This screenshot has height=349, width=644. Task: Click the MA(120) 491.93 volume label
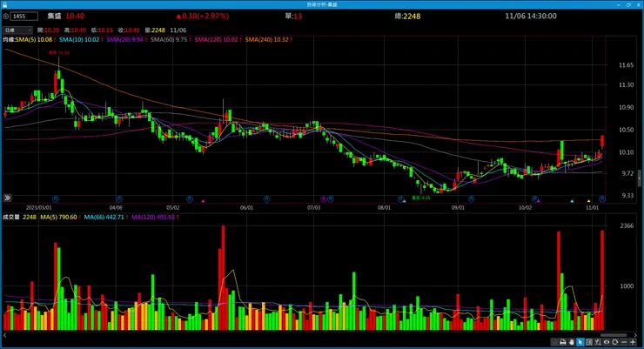coord(153,218)
